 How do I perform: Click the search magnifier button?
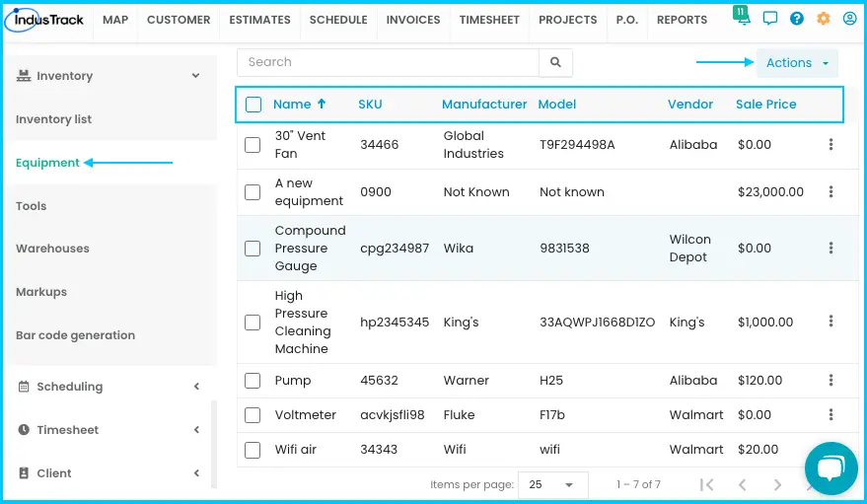click(555, 62)
